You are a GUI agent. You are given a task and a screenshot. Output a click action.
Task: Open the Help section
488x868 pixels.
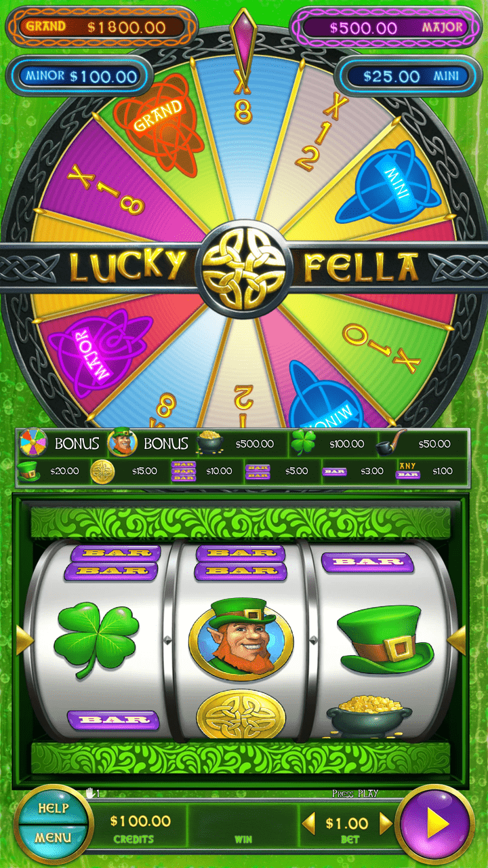click(53, 808)
